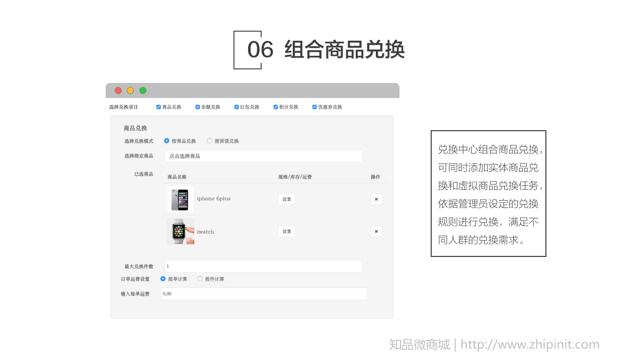Choose the 按面值兑换 radio option
The width and height of the screenshot is (644, 362).
tap(210, 141)
